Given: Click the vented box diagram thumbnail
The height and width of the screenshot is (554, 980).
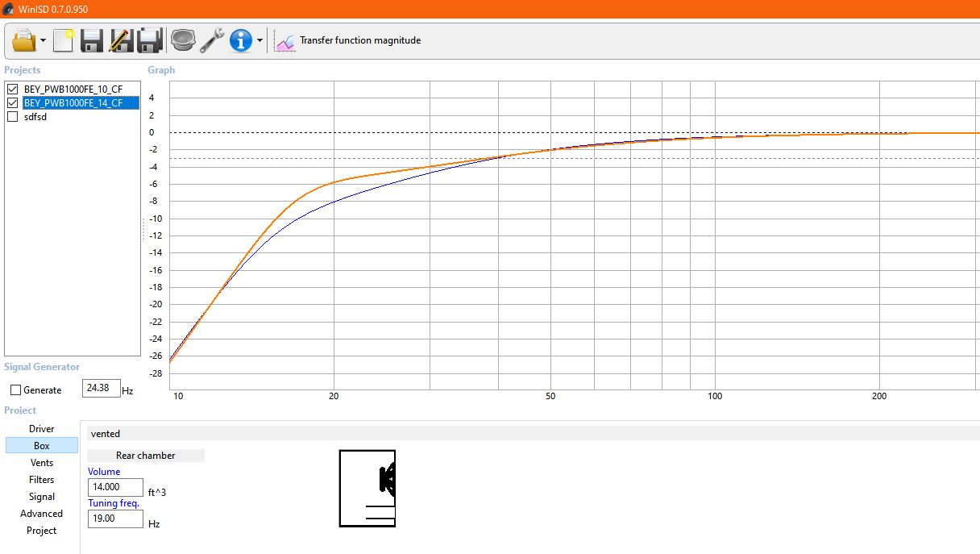Looking at the screenshot, I should [367, 489].
